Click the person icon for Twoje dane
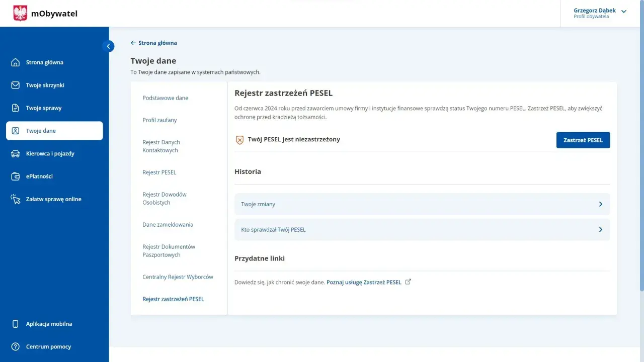Viewport: 644px width, 362px height. tap(16, 131)
